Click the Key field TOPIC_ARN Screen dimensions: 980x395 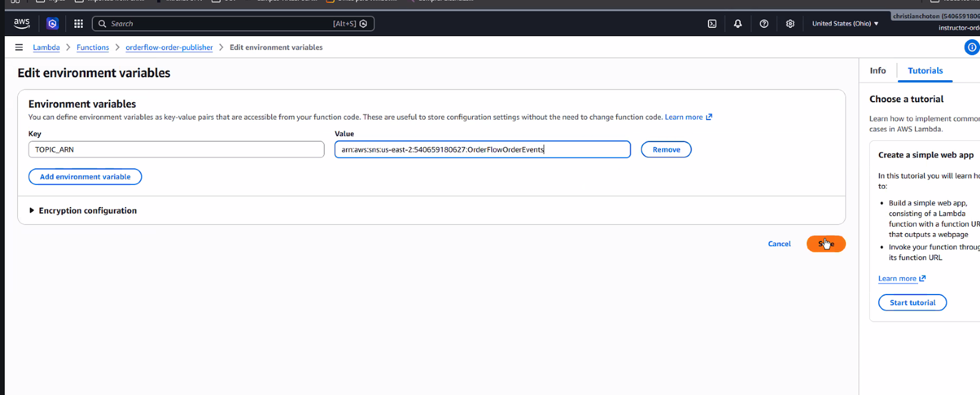(x=176, y=149)
